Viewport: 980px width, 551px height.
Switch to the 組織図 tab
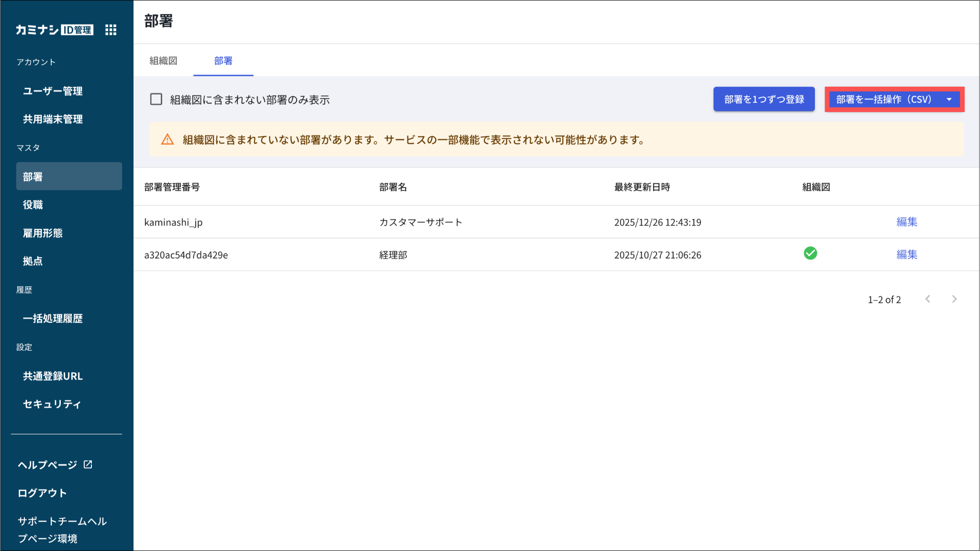163,61
